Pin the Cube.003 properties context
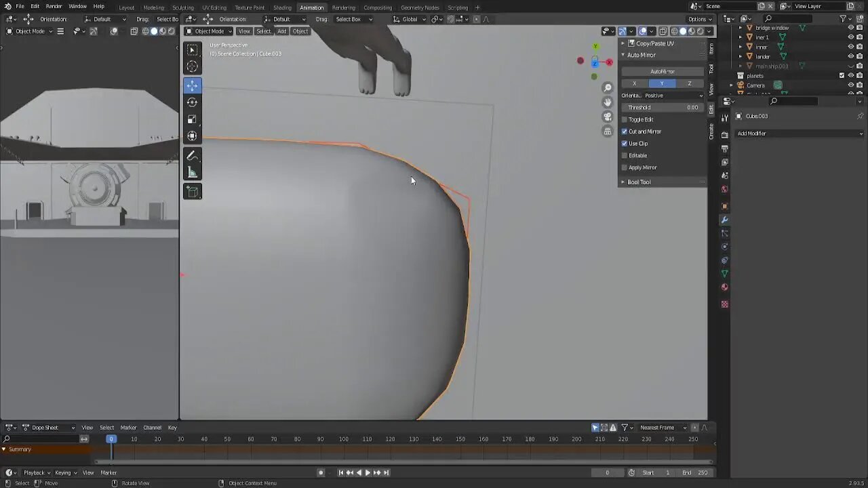Screen dimensions: 868x488 (860, 116)
